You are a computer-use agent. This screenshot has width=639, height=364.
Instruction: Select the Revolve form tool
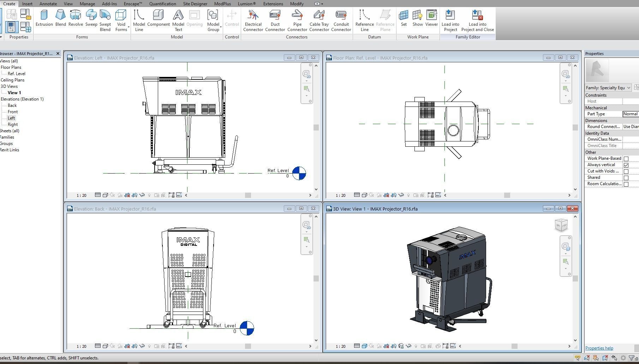coord(76,18)
